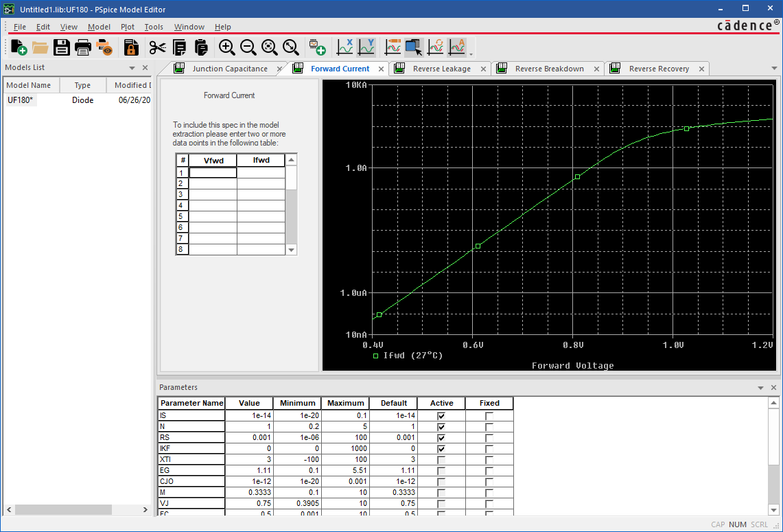Open the File menu
Viewport: 783px width, 532px height.
[x=19, y=27]
